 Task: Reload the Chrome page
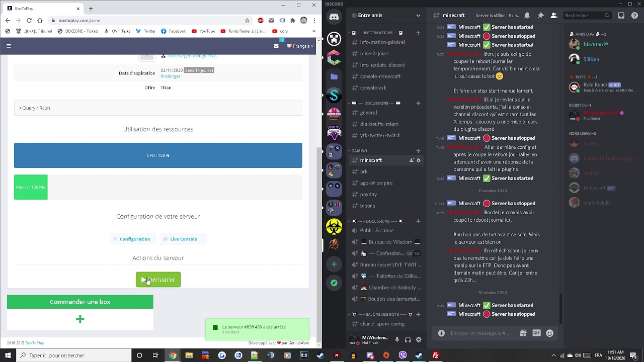click(29, 21)
